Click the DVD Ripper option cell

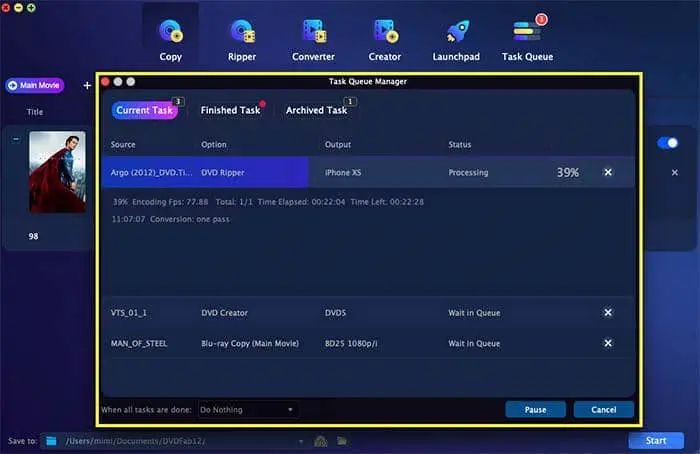[x=222, y=172]
